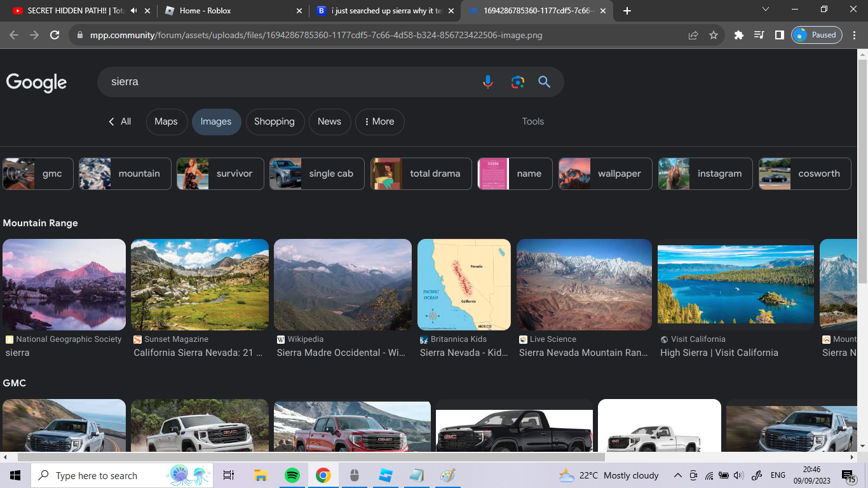
Task: Open the Tools options
Action: click(x=532, y=121)
